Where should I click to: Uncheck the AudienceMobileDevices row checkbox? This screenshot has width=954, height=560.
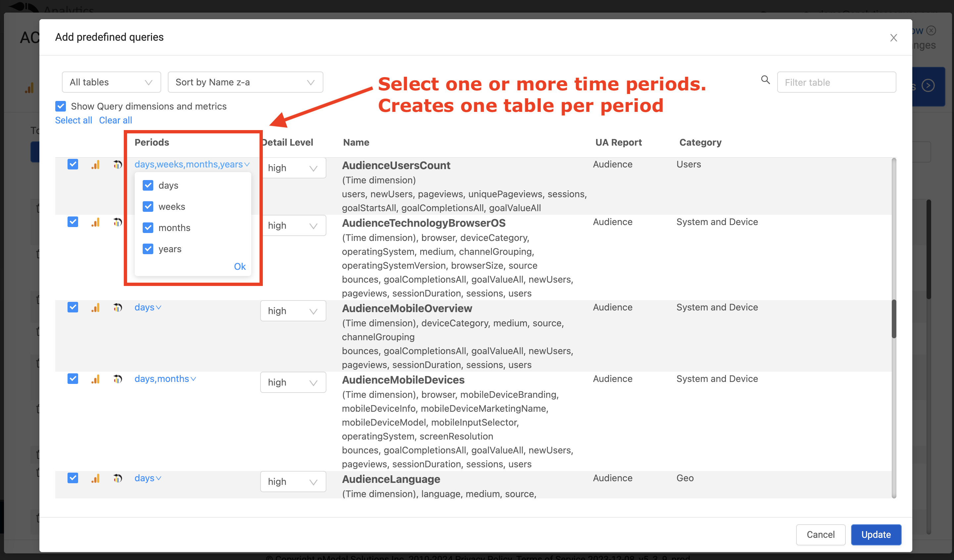(73, 378)
